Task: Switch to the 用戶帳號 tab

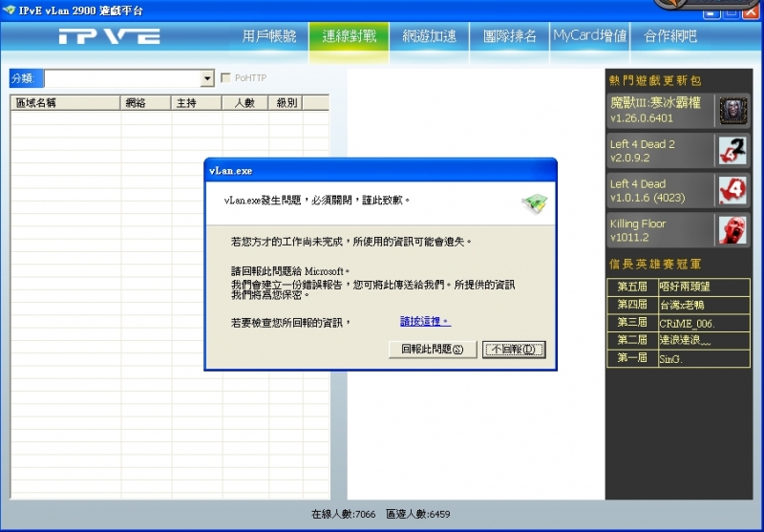Action: [x=269, y=36]
